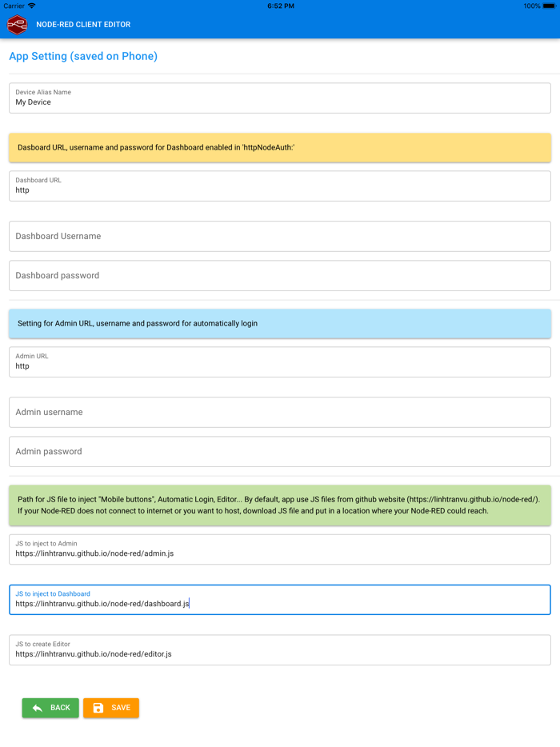The height and width of the screenshot is (747, 560).
Task: Click the Admin username field
Action: tap(278, 412)
